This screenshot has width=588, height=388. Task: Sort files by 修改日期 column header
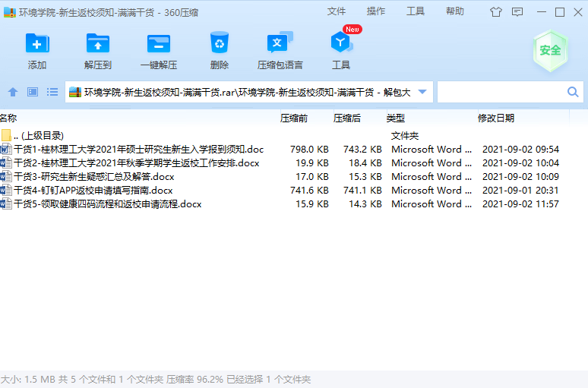(x=495, y=118)
